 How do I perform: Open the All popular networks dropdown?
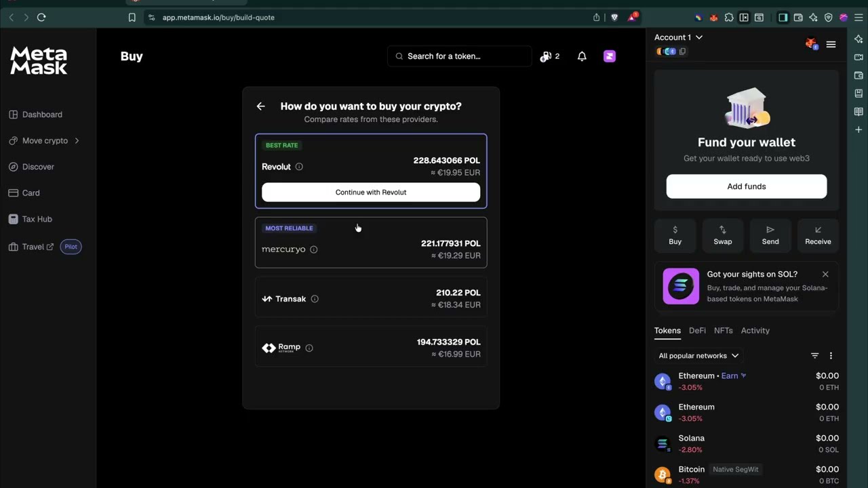pyautogui.click(x=698, y=356)
